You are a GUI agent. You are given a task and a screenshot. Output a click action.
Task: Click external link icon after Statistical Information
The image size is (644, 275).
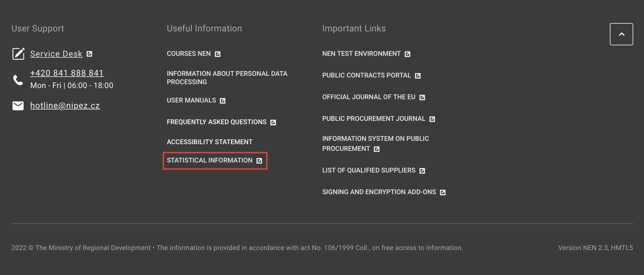coord(259,161)
